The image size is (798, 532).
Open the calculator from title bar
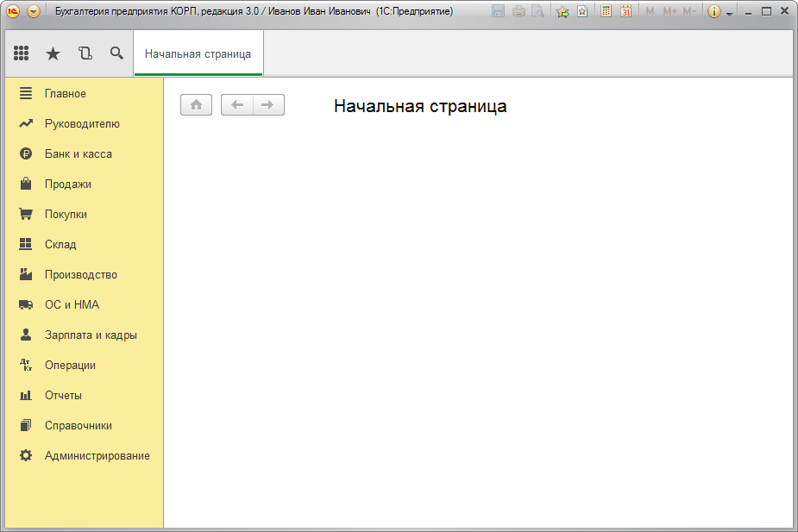coord(606,11)
